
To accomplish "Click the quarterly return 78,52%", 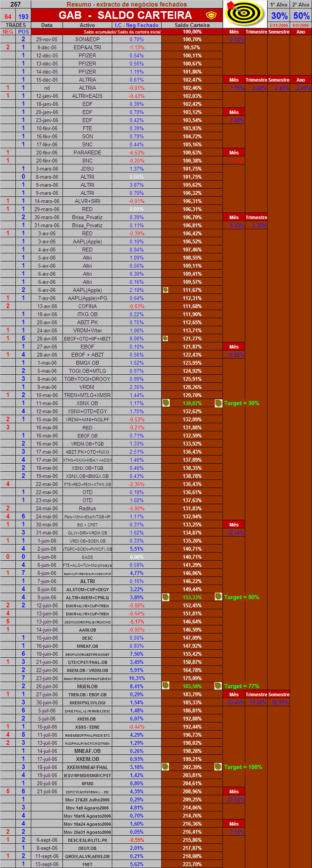I will 256,702.
